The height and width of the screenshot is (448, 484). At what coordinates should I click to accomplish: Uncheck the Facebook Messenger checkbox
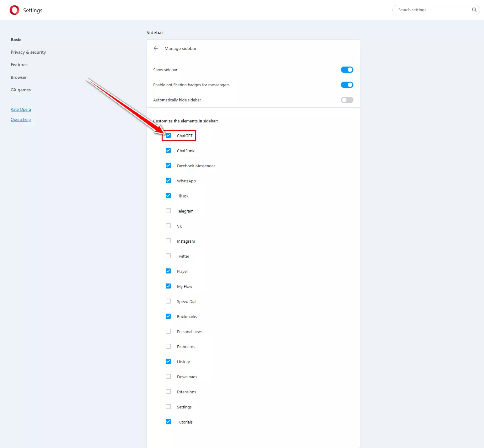pyautogui.click(x=168, y=165)
